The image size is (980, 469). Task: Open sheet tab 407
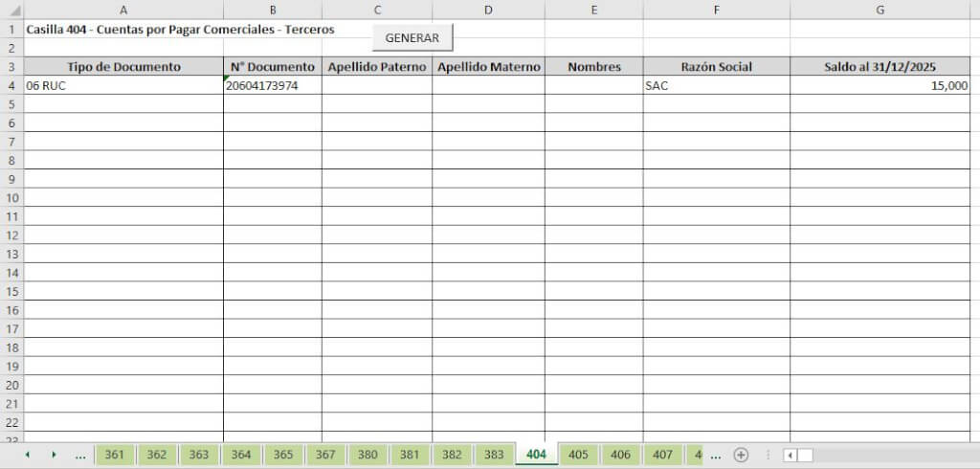662,455
